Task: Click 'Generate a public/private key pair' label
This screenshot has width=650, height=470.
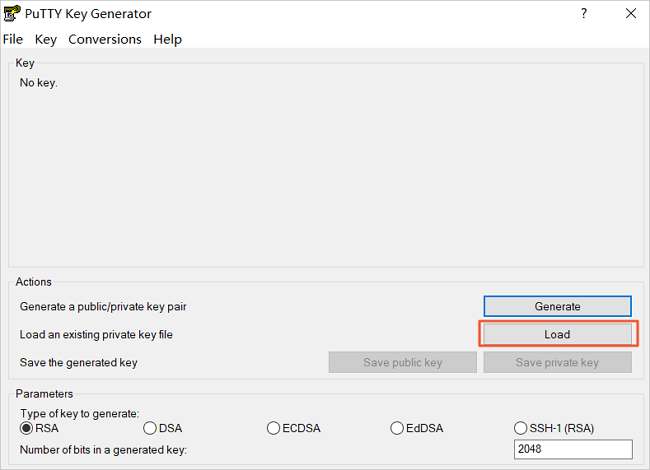Action: point(103,307)
